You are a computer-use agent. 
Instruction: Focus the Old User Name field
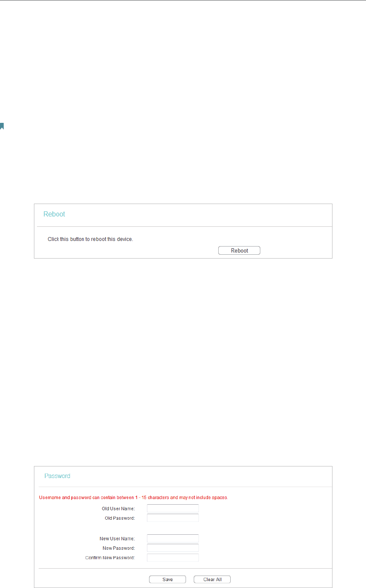(x=173, y=509)
